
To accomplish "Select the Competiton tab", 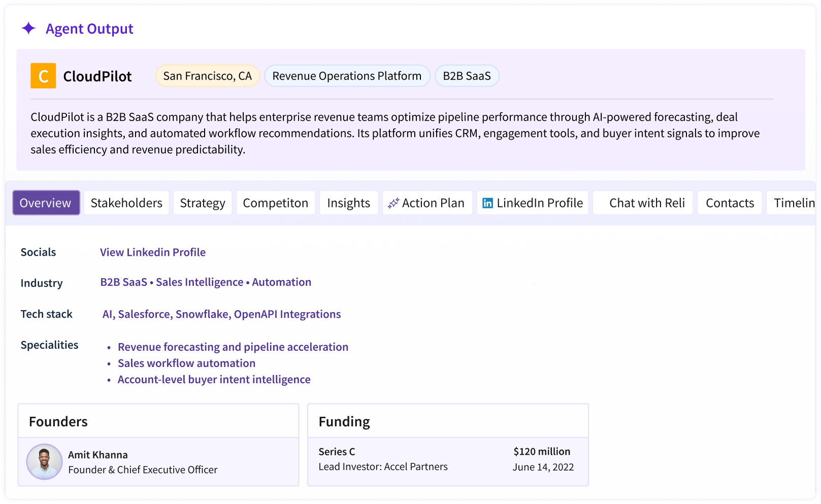I will click(x=276, y=203).
